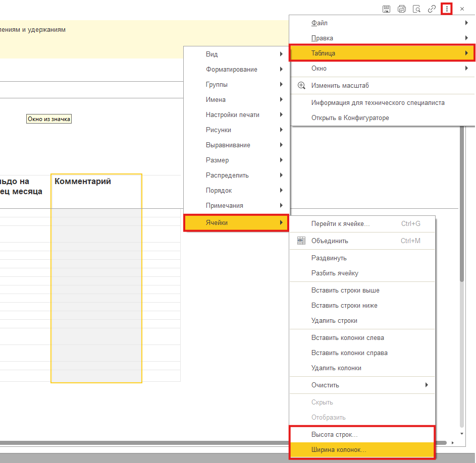Click the save diskette icon in toolbar
The height and width of the screenshot is (463, 476).
(386, 9)
